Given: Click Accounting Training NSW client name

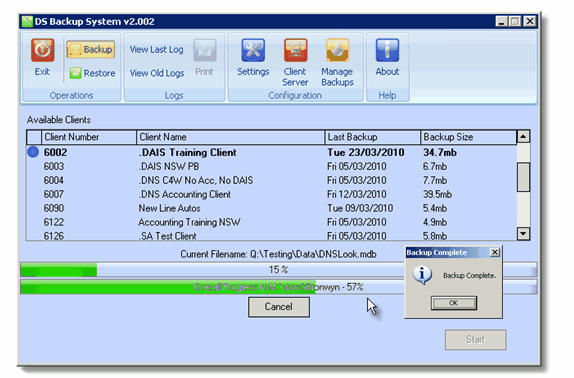Looking at the screenshot, I should pos(189,222).
